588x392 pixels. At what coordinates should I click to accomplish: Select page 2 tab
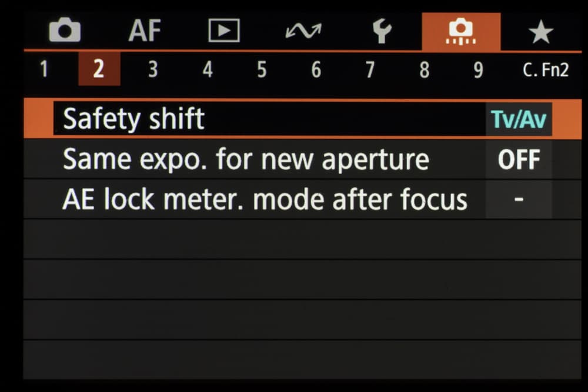click(99, 70)
